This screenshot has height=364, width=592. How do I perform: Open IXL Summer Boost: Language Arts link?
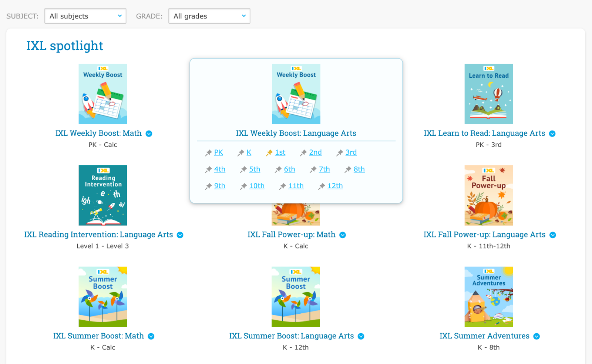click(292, 336)
